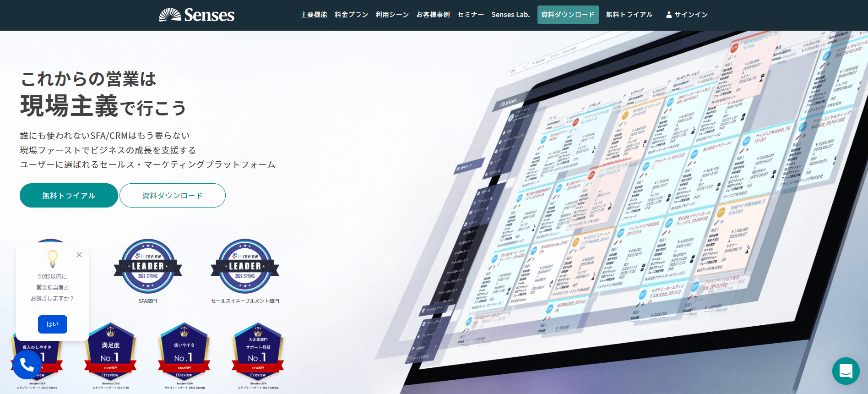Image resolution: width=868 pixels, height=394 pixels.
Task: Click the header 資料ダウンロード button
Action: 568,15
